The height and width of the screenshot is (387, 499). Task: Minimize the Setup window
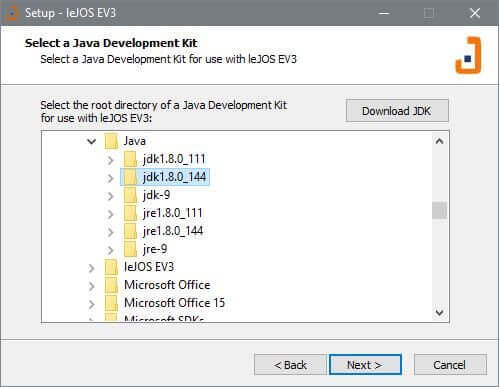tap(384, 13)
